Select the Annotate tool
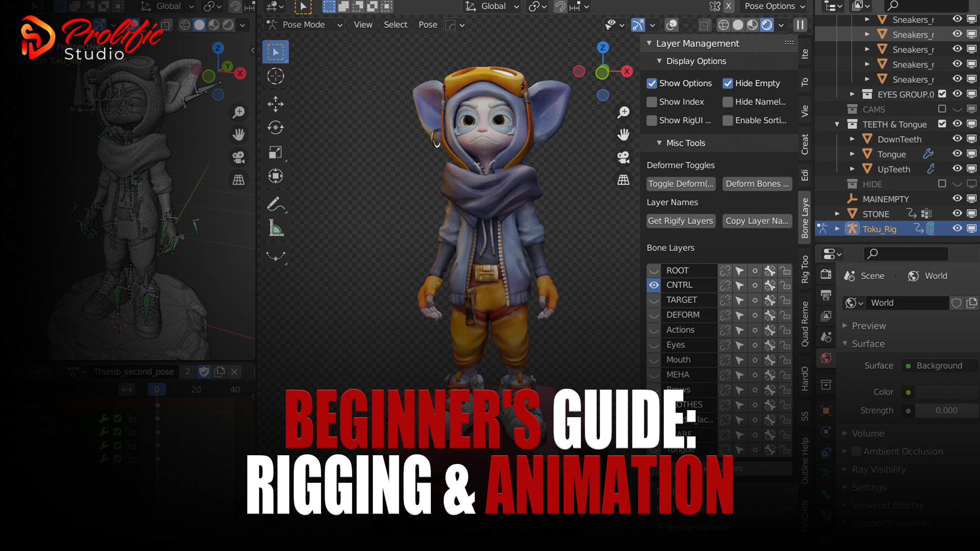 (x=275, y=204)
